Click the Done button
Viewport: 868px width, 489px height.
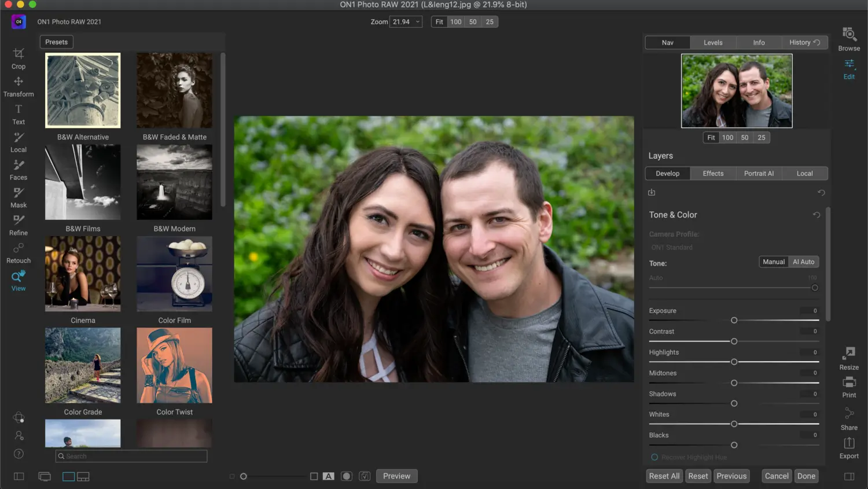pos(806,476)
